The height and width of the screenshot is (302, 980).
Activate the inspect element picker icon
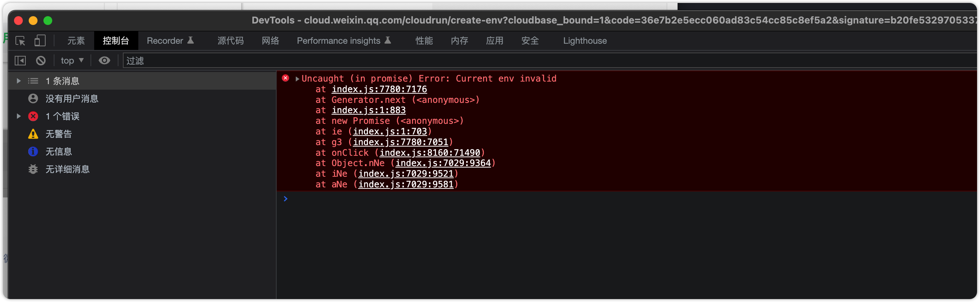coord(20,41)
